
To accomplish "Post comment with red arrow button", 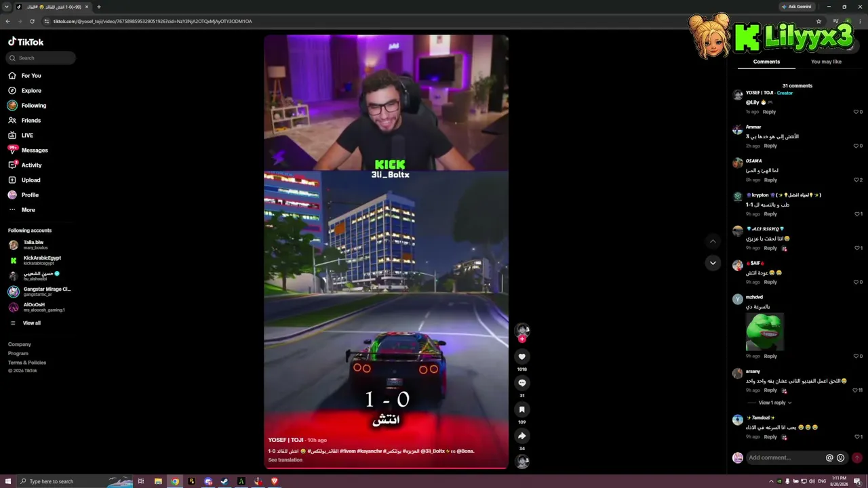I will tap(857, 458).
